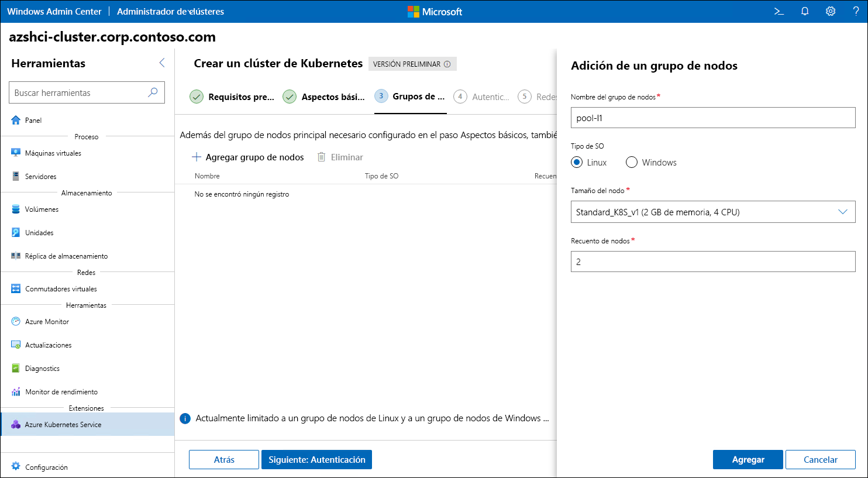This screenshot has height=478, width=868.
Task: Click the Cancelar button
Action: [820, 459]
